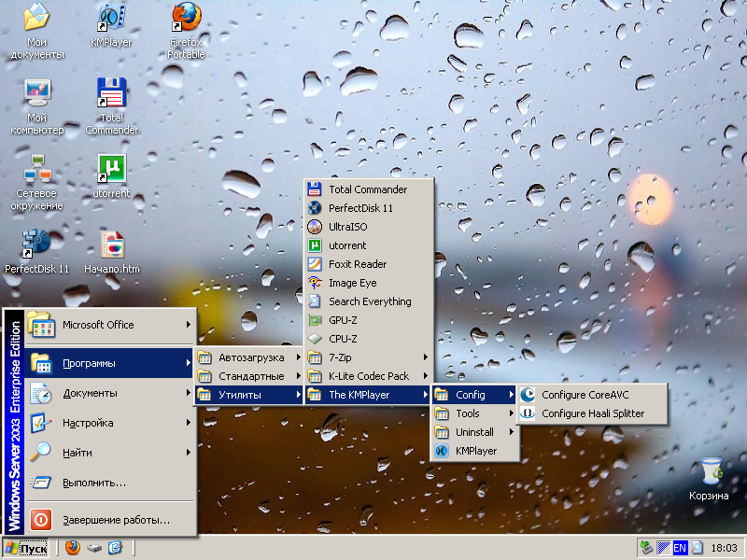The width and height of the screenshot is (747, 560).
Task: Expand the Tools submenu
Action: (474, 413)
